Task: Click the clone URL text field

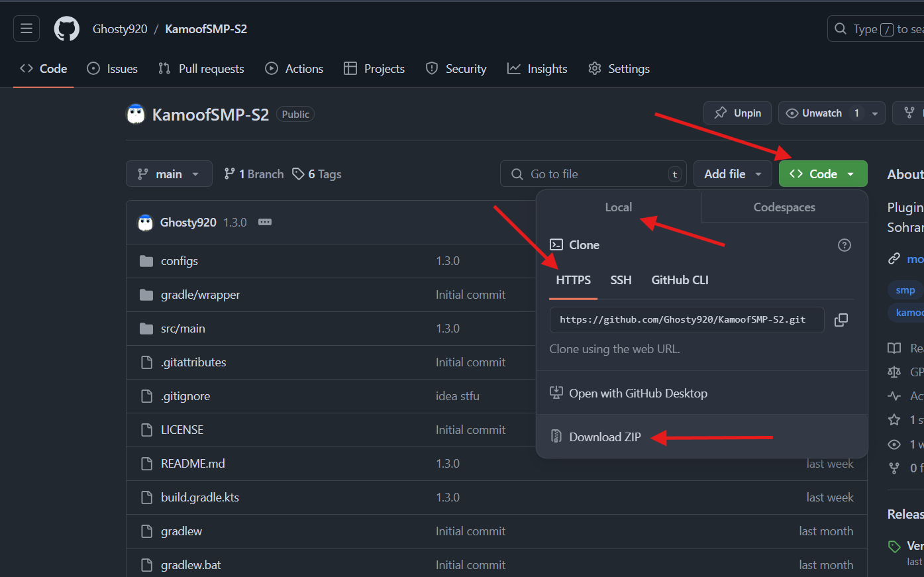Action: click(687, 320)
